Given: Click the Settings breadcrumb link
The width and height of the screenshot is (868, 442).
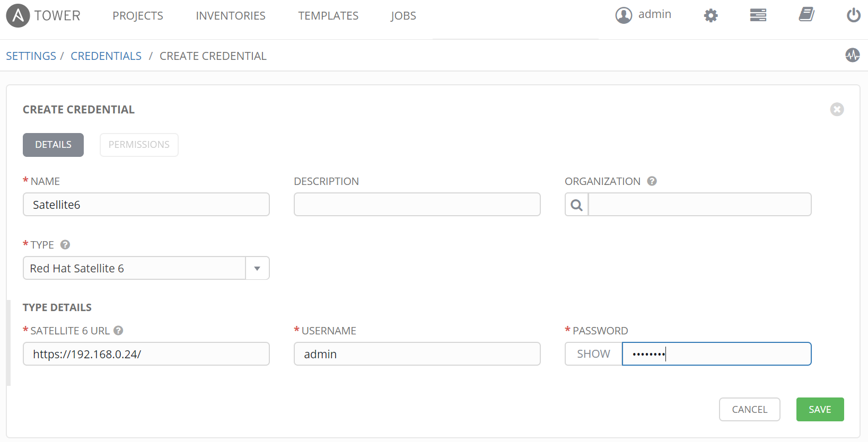Looking at the screenshot, I should tap(31, 56).
